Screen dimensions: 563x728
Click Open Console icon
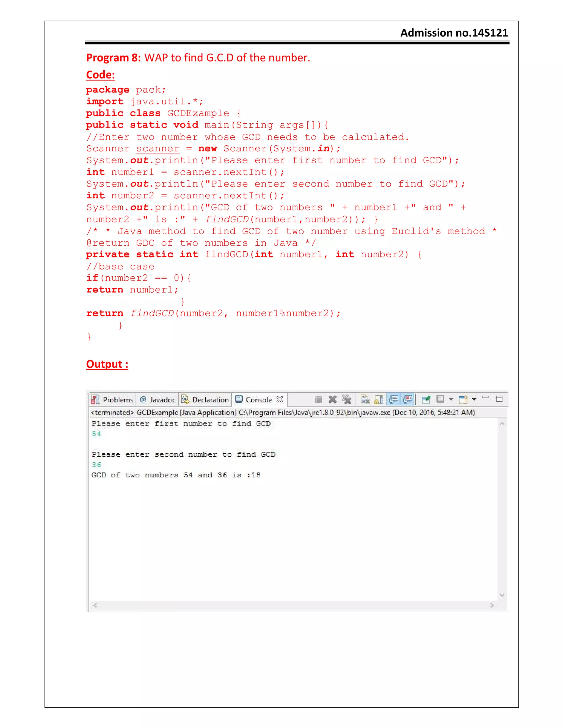click(463, 399)
